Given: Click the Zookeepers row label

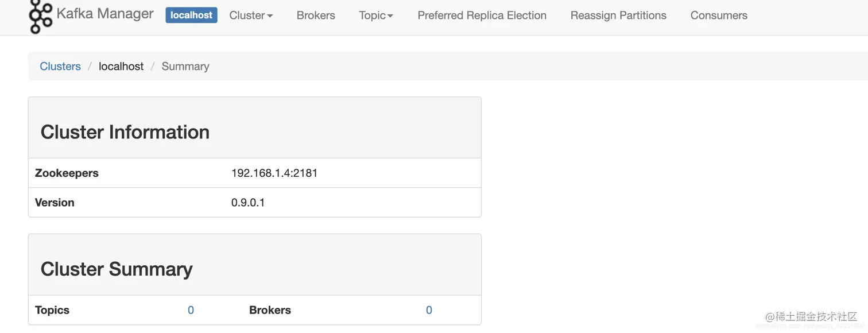Looking at the screenshot, I should [x=67, y=173].
